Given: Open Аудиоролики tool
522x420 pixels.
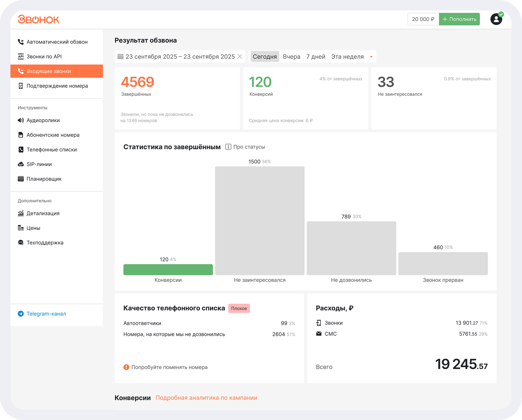Looking at the screenshot, I should (x=57, y=120).
